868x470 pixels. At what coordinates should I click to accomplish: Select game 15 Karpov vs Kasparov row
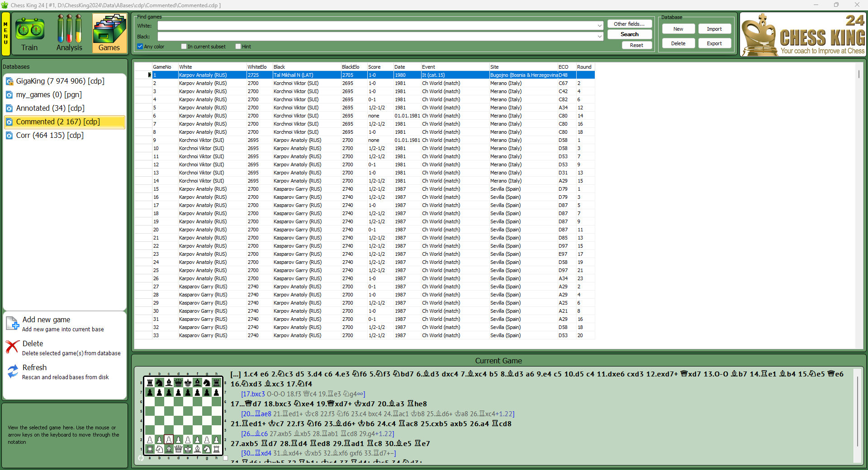[365, 189]
